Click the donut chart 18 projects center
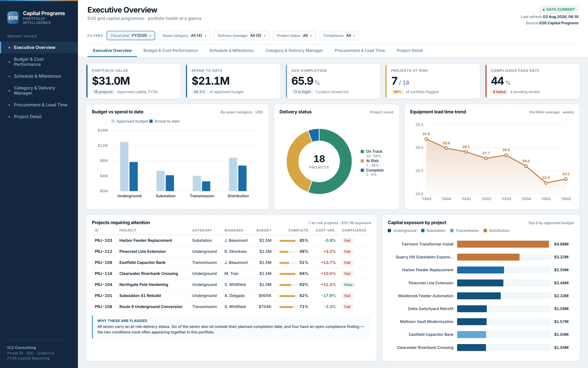 (319, 161)
